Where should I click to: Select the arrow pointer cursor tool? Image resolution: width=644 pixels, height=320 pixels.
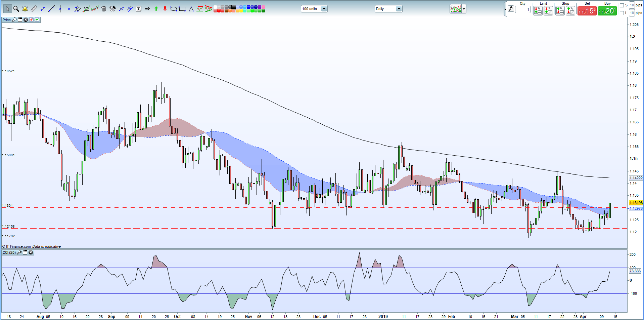tap(7, 9)
